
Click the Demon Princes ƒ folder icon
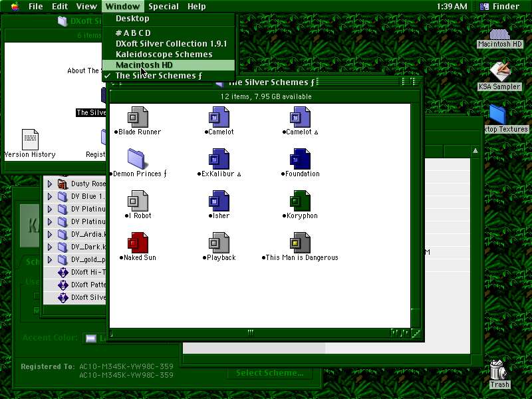tap(136, 159)
